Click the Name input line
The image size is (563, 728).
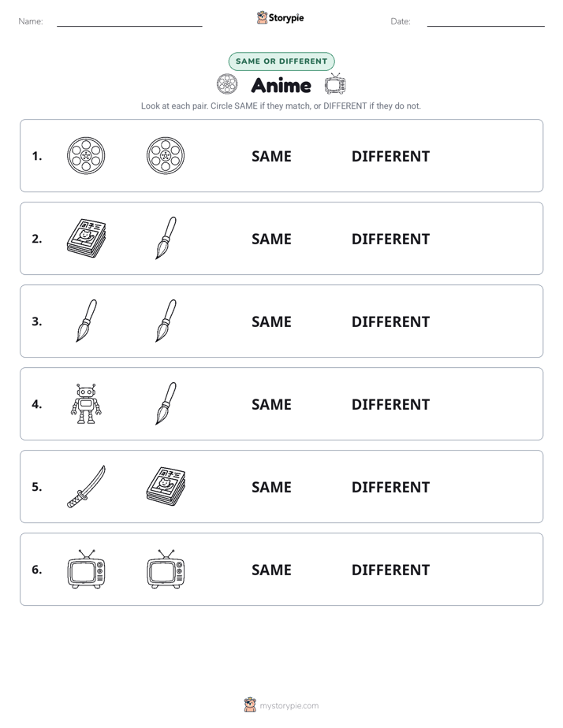point(129,22)
